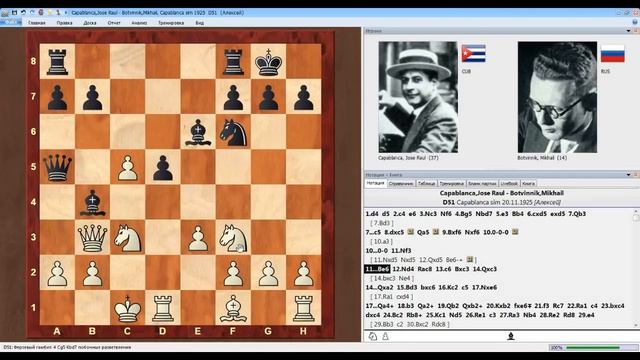Open the Анализ ribbon tab
This screenshot has width=640, height=360.
[139, 23]
